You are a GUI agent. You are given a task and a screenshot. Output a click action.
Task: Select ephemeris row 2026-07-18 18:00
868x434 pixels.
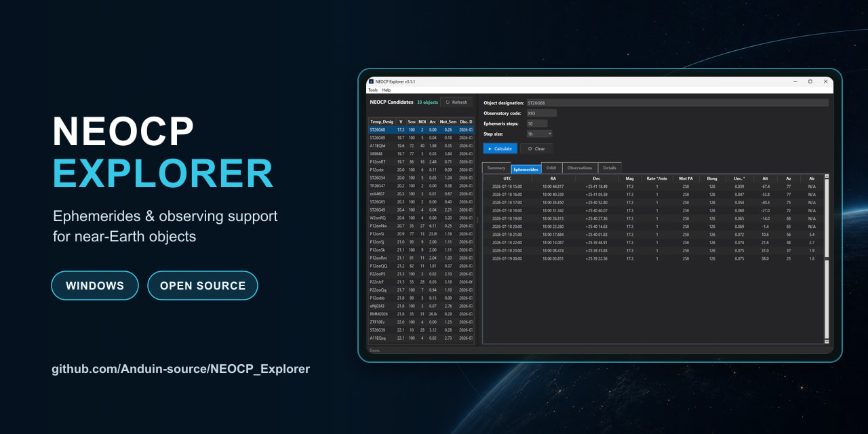pyautogui.click(x=653, y=210)
